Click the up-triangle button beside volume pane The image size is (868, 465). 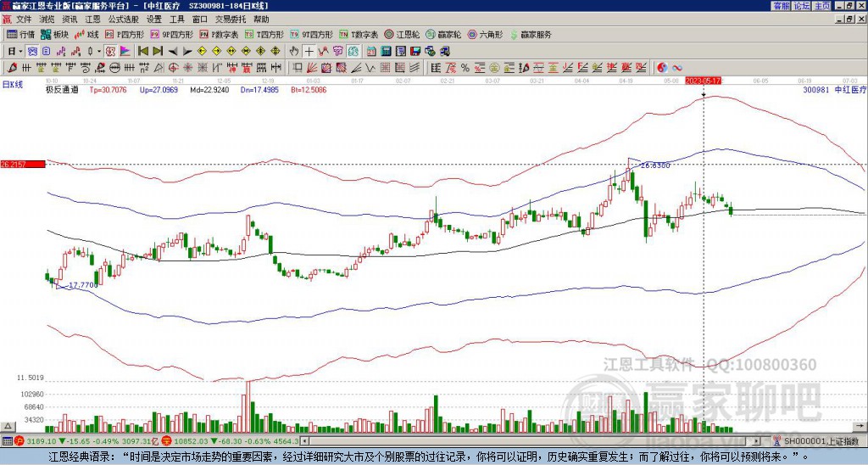8,427
